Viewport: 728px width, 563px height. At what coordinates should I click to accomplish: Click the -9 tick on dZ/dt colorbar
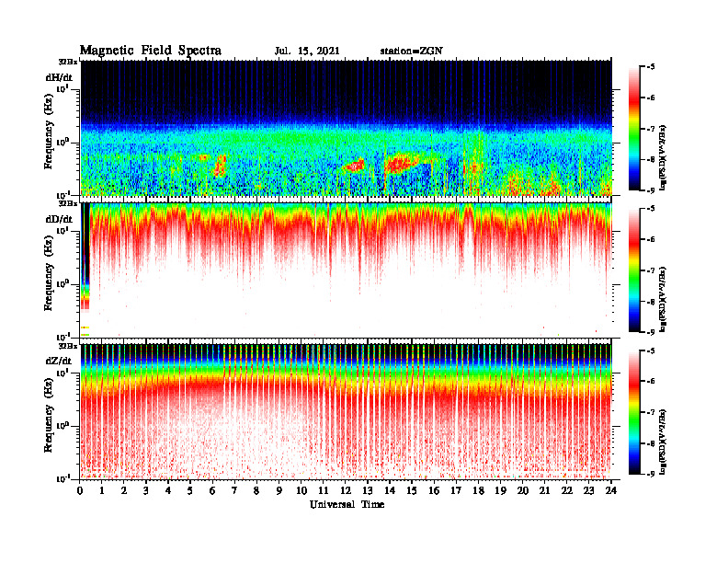pyautogui.click(x=651, y=474)
